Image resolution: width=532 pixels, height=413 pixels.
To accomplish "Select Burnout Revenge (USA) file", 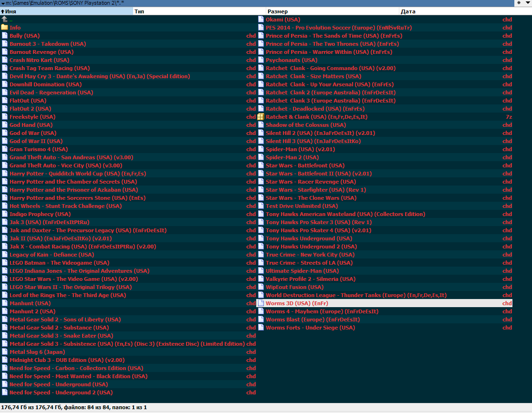I will point(42,52).
